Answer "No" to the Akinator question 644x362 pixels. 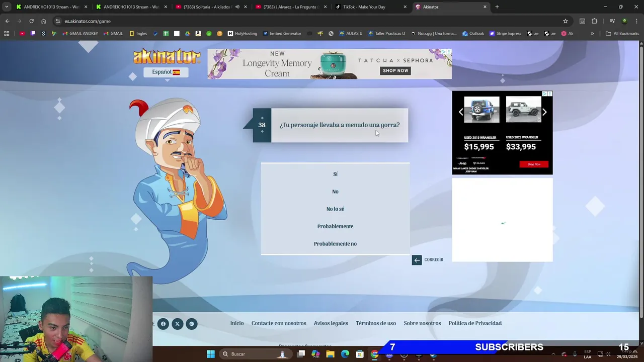[x=335, y=192]
